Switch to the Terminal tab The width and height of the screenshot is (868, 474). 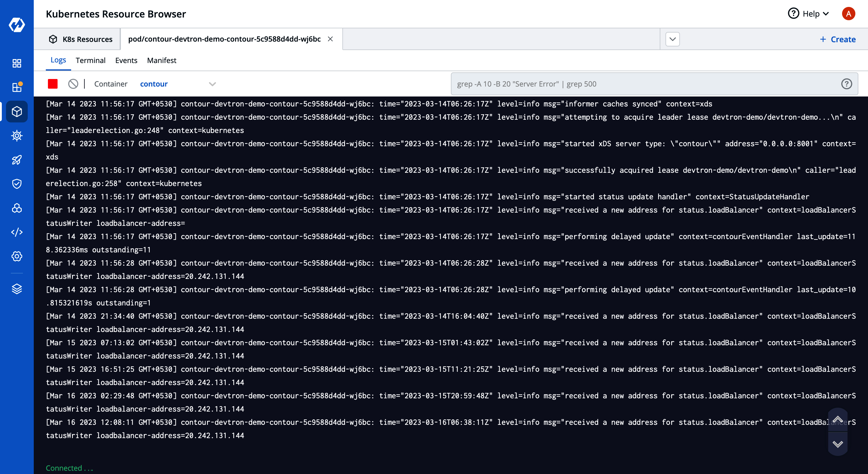(90, 60)
